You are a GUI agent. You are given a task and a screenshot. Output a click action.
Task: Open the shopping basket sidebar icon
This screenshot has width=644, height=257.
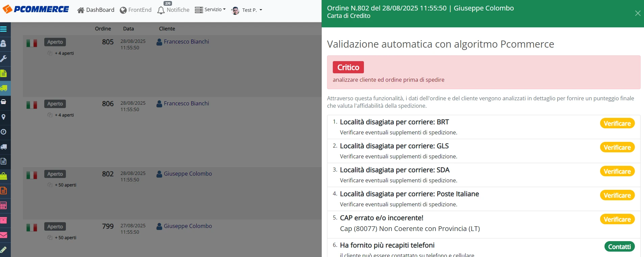(3, 102)
